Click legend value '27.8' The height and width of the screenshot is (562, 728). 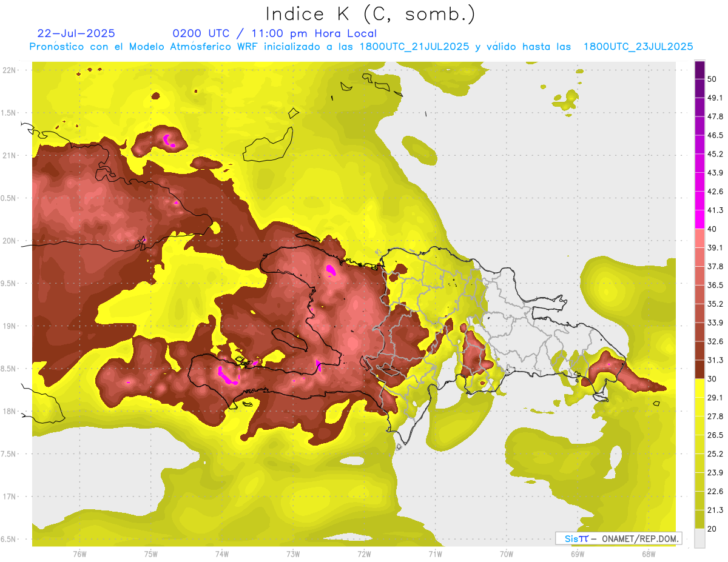pos(715,416)
